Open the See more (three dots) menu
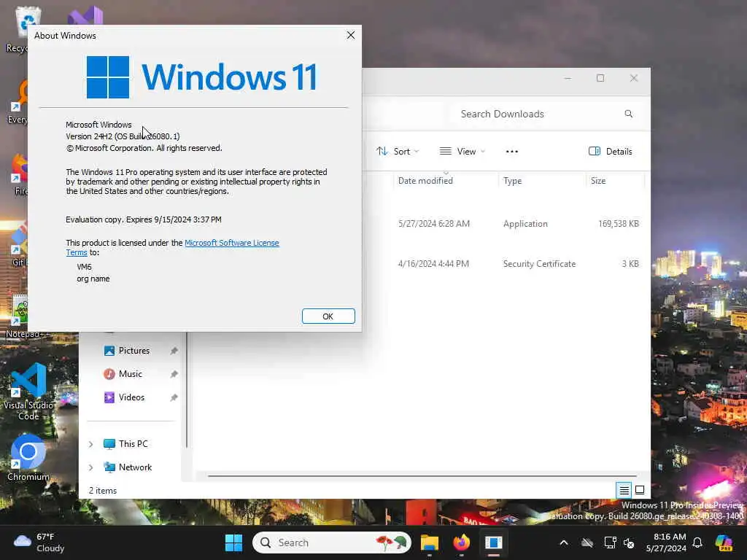Image resolution: width=747 pixels, height=560 pixels. pos(511,152)
